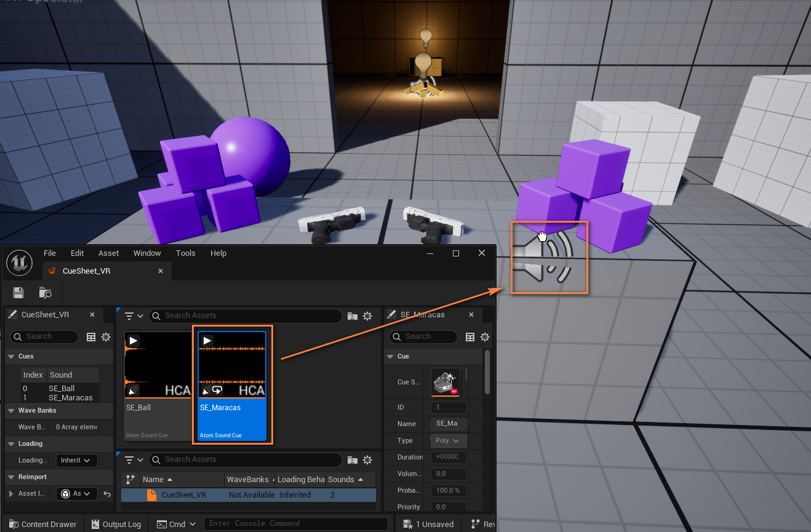Browse to asset in Content Browser icon

45,293
